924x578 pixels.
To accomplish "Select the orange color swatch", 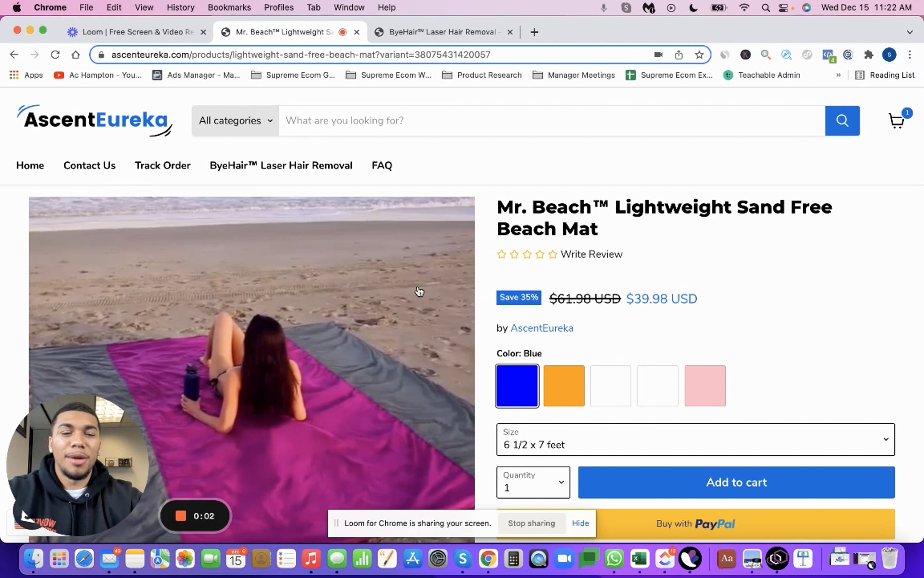I will click(x=564, y=386).
